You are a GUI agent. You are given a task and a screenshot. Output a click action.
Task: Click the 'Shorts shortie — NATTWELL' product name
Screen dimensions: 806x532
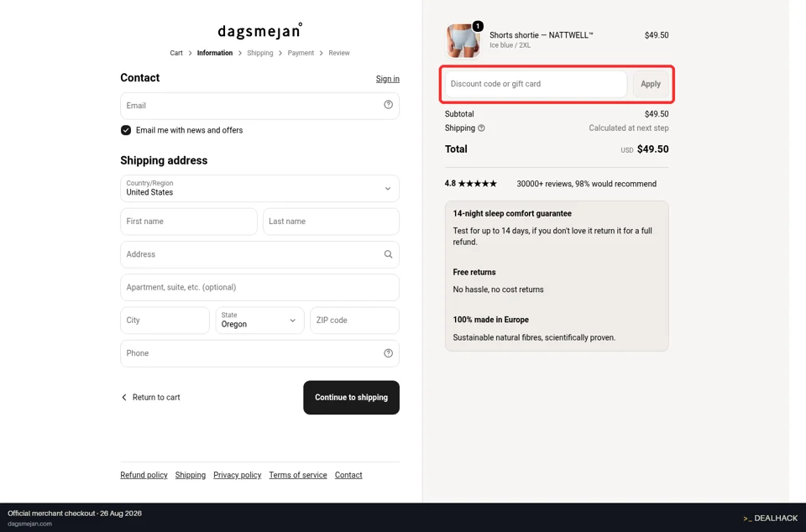point(542,35)
